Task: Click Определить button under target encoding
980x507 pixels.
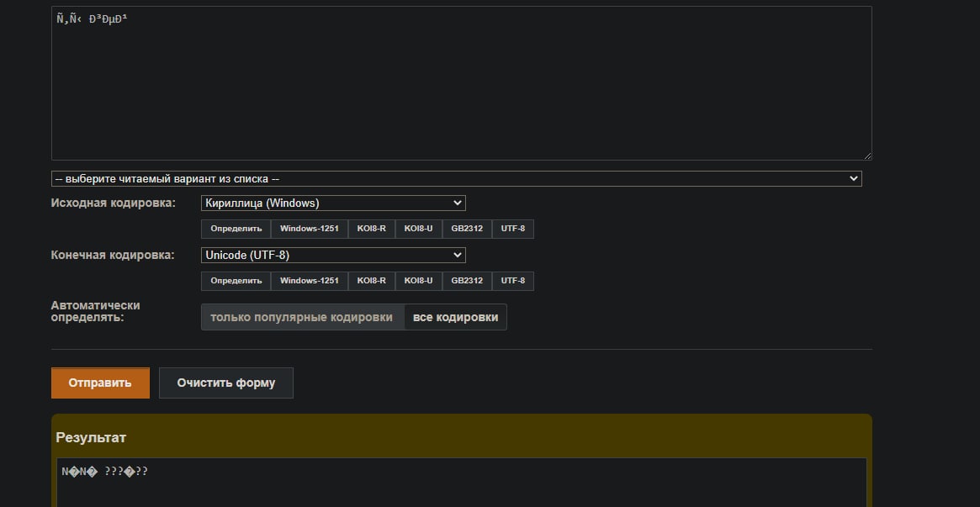Action: point(236,281)
